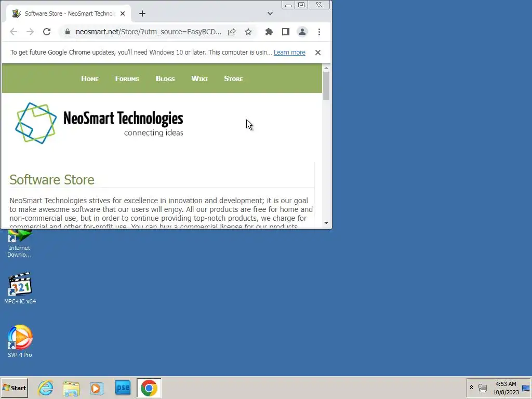Follow the Learn more link

click(289, 52)
